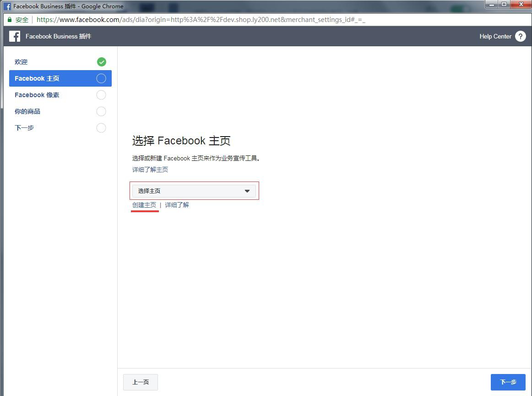532x396 pixels.
Task: Minimize the Chrome window
Action: 491,5
